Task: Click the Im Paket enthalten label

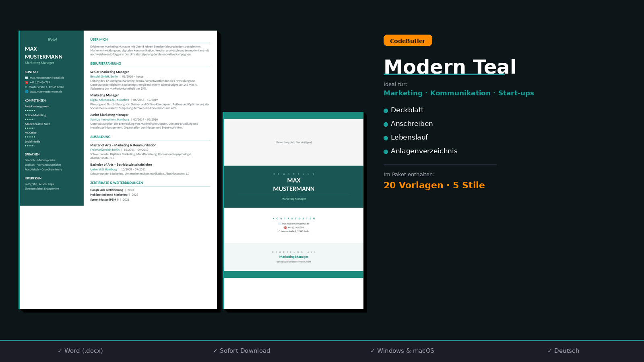Action: [409, 174]
